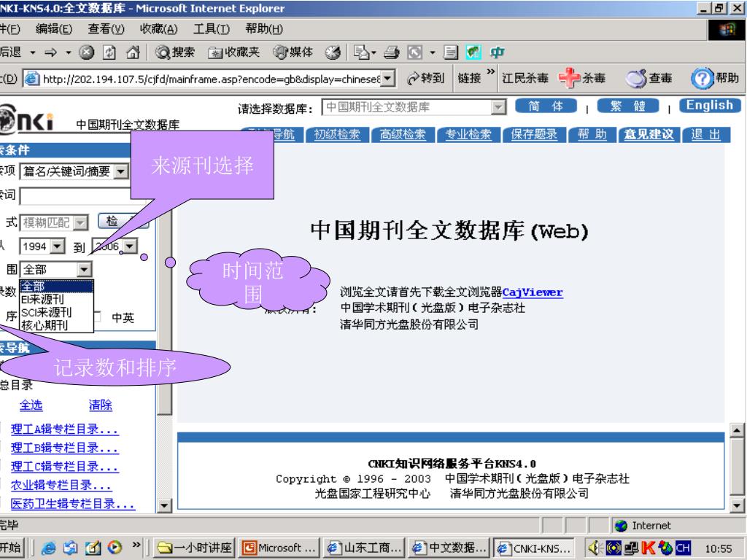Click the 全选 select all link
The height and width of the screenshot is (560, 747).
coord(31,405)
